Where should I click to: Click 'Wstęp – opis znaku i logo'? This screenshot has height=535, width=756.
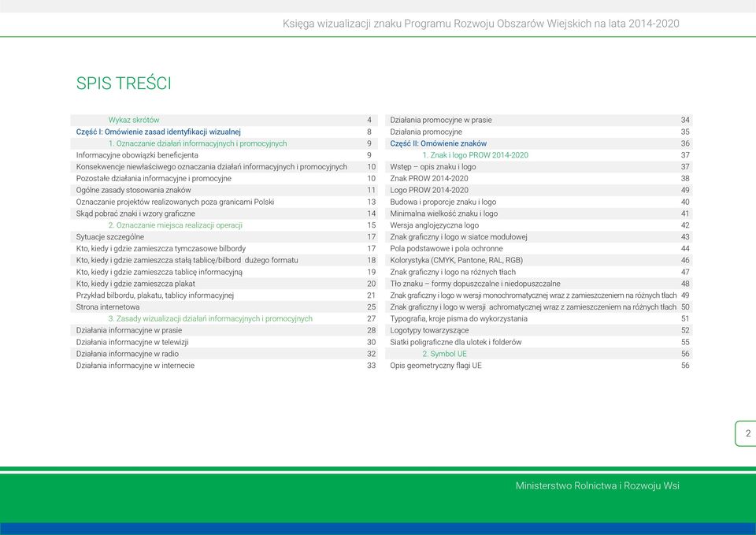coord(433,167)
